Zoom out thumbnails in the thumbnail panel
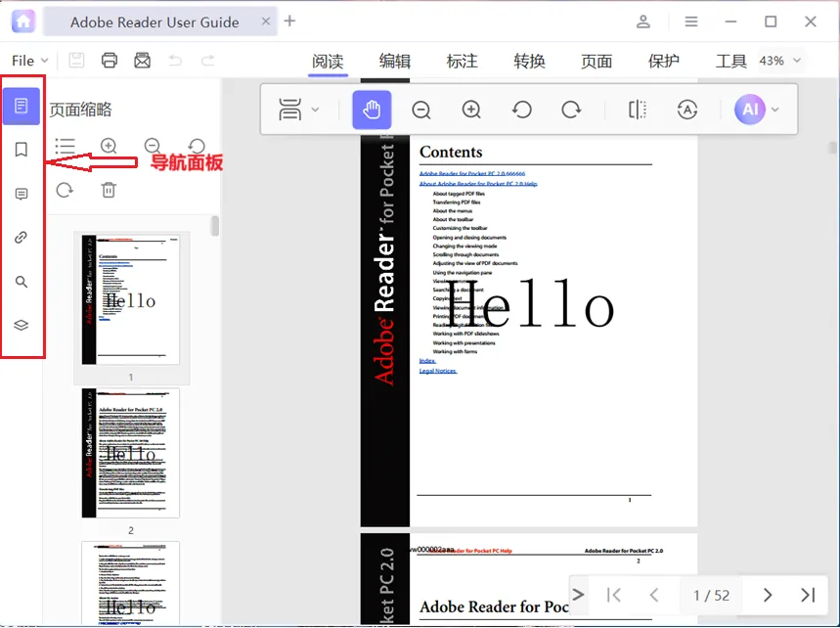This screenshot has height=628, width=840. click(x=153, y=146)
